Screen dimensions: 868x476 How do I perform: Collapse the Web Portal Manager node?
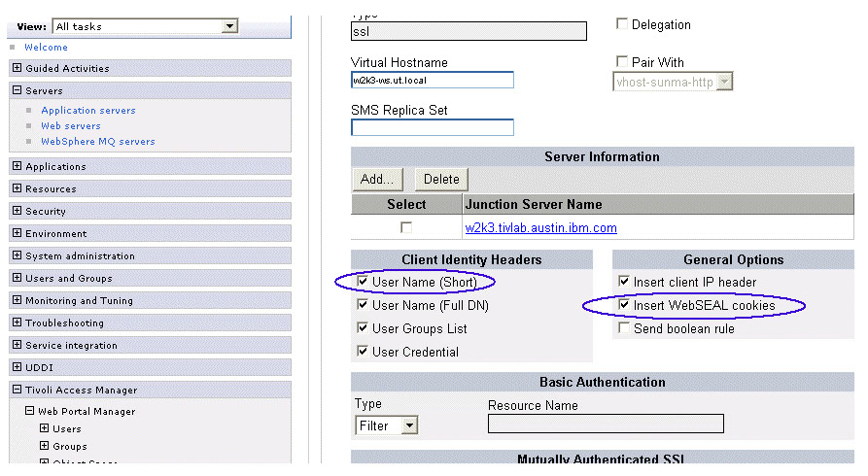(30, 411)
